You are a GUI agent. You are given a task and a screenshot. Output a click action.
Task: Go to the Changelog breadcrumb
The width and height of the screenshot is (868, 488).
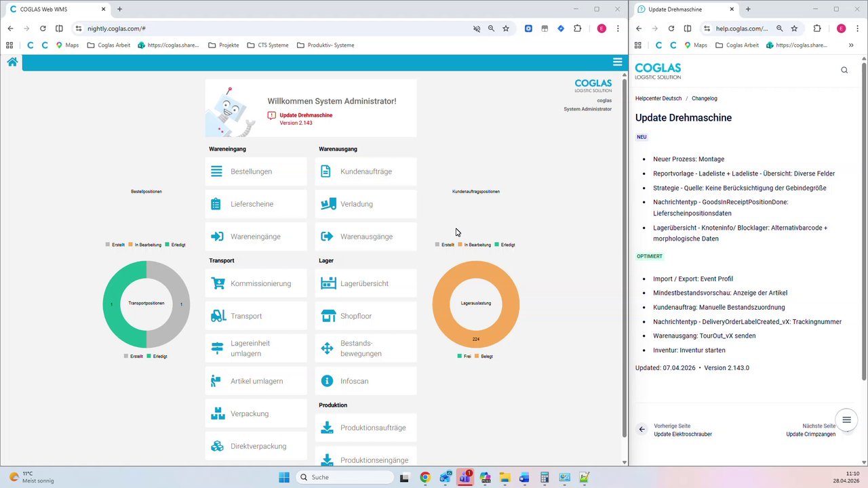pos(705,98)
